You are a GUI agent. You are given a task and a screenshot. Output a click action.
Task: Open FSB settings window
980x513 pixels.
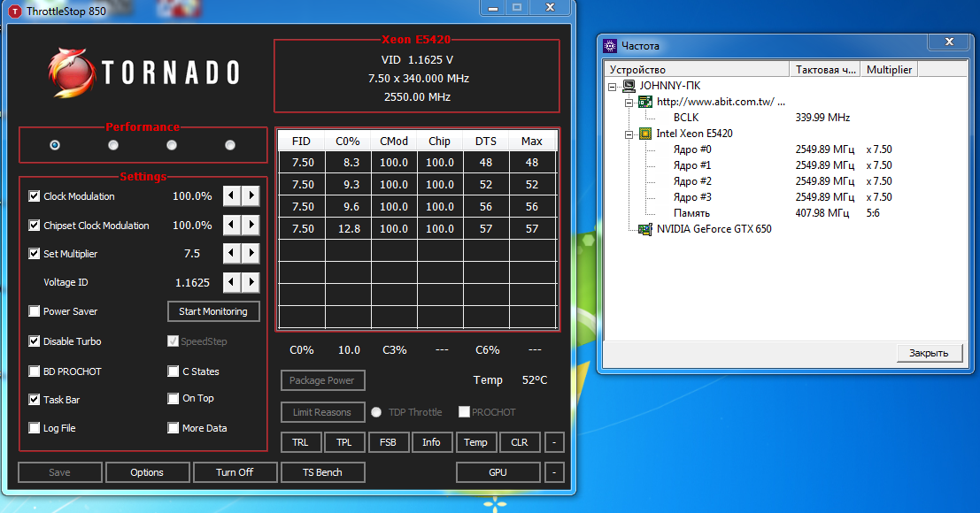click(388, 442)
